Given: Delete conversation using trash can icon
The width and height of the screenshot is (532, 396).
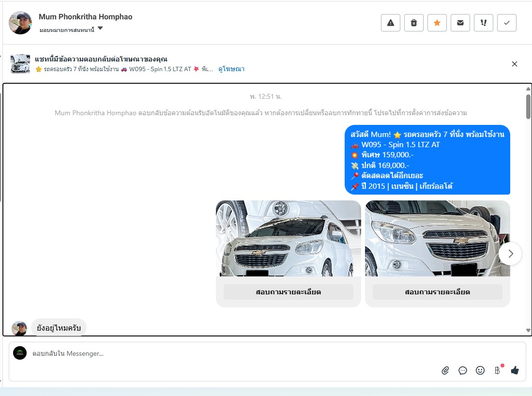Looking at the screenshot, I should point(414,23).
